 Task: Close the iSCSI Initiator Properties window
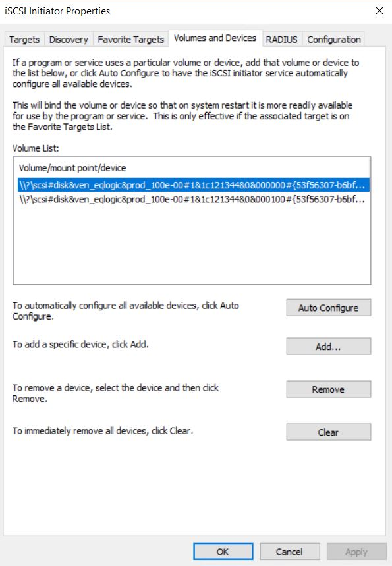coord(379,11)
